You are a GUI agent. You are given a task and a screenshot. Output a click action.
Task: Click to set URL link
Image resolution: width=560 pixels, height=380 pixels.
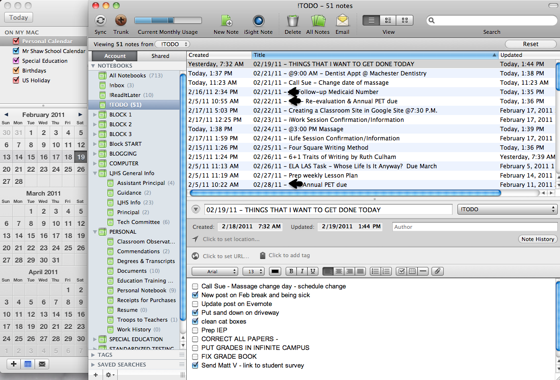coord(226,256)
